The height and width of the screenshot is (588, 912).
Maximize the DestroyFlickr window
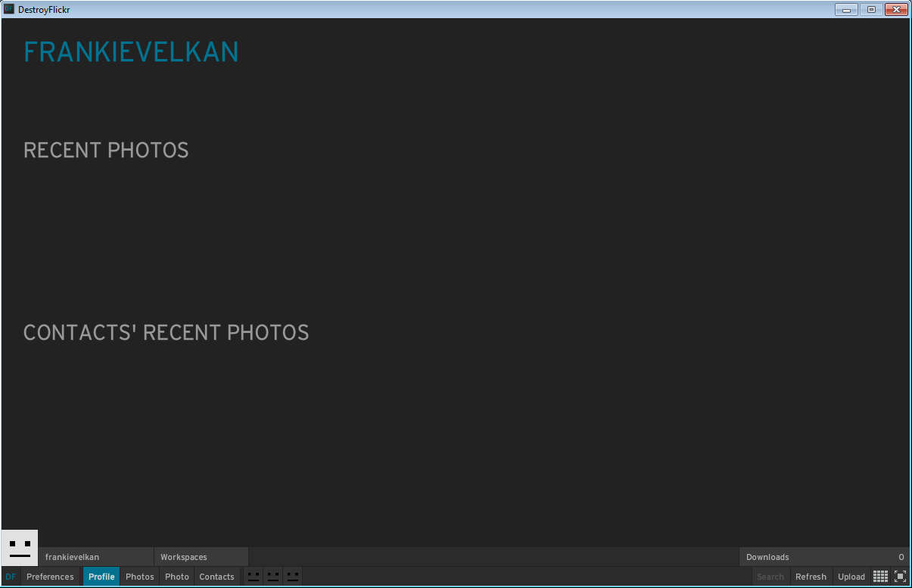[x=871, y=9]
